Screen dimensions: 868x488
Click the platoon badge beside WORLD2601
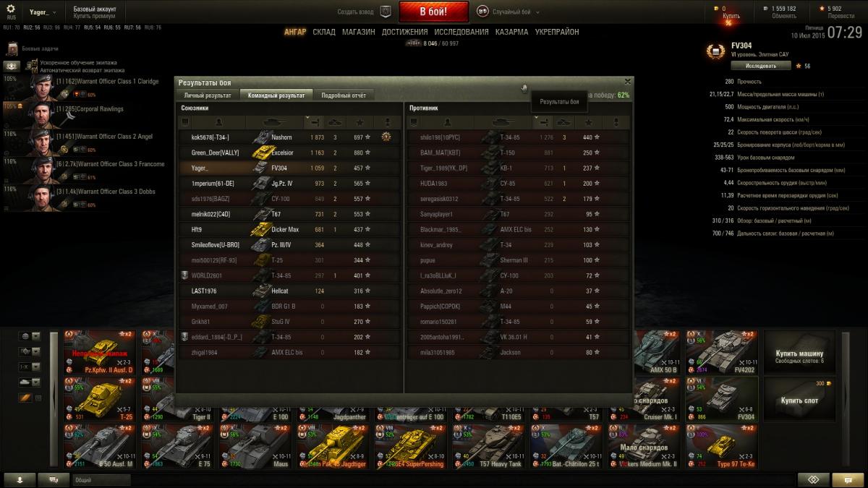pos(184,275)
